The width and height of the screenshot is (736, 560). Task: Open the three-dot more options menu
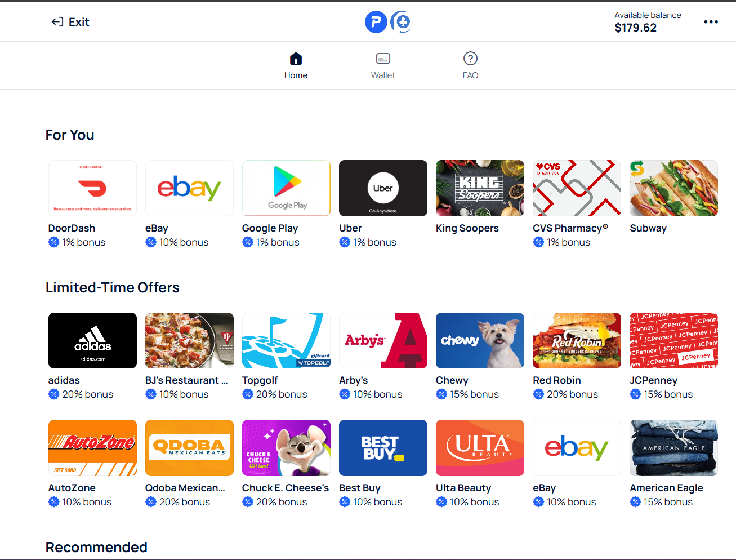click(x=711, y=22)
